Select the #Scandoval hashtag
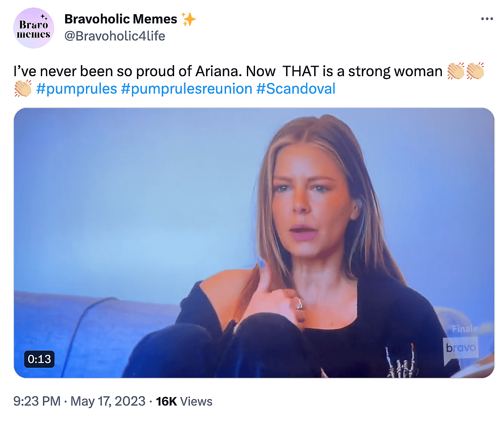This screenshot has width=504, height=423. pyautogui.click(x=296, y=89)
